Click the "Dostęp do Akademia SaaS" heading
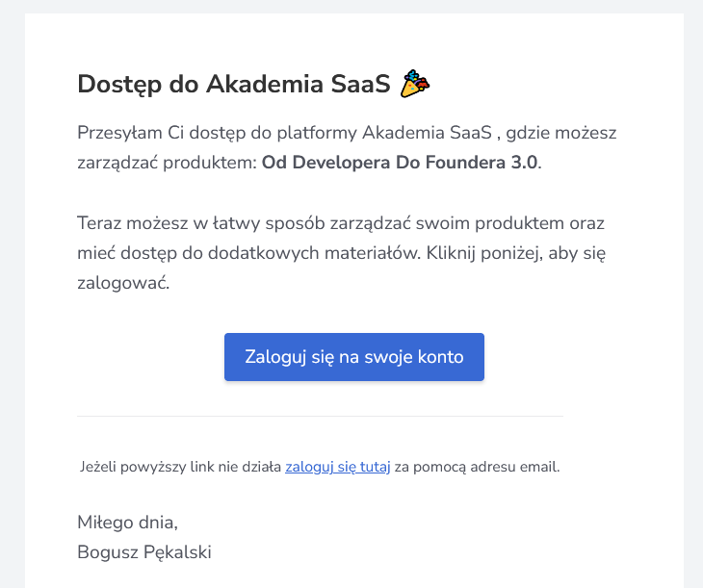Image resolution: width=703 pixels, height=588 pixels. click(234, 85)
